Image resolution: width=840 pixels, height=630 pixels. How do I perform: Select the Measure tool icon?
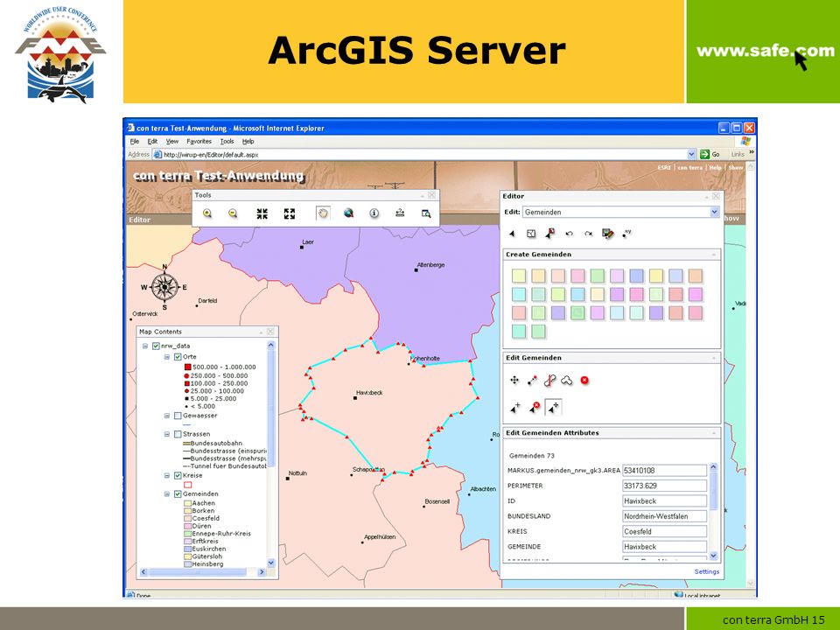tap(400, 213)
